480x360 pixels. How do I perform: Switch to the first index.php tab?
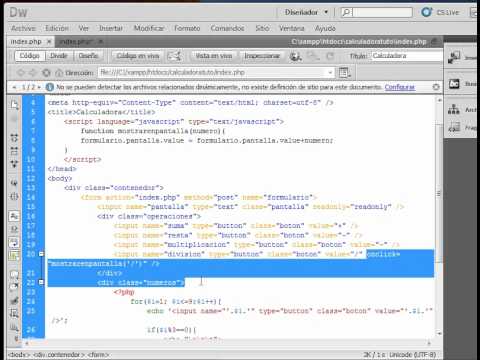pos(26,42)
